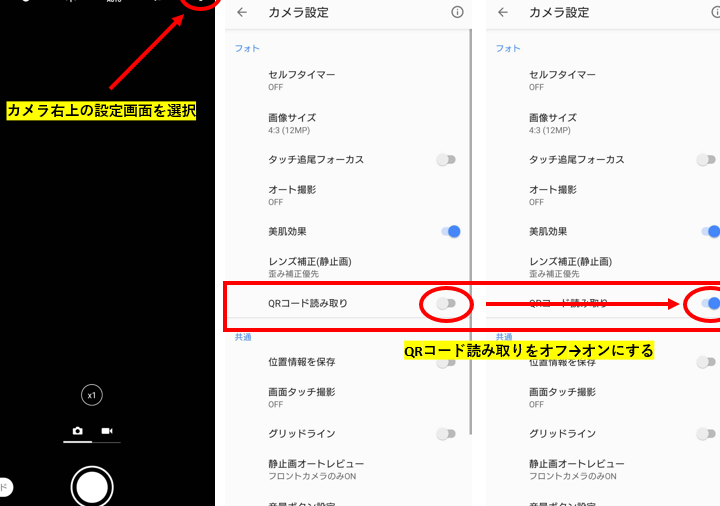This screenshot has width=720, height=506.
Task: Select the photo mode camera icon
Action: tap(78, 431)
